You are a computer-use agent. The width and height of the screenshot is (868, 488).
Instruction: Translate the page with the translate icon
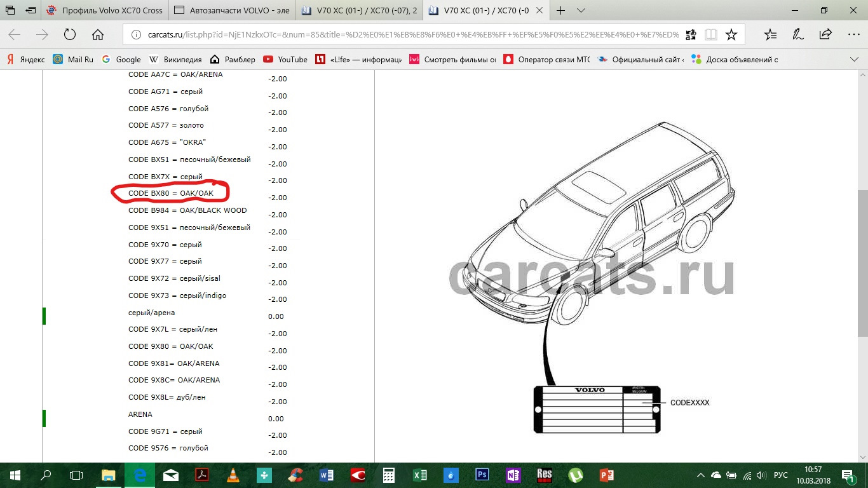coord(691,35)
